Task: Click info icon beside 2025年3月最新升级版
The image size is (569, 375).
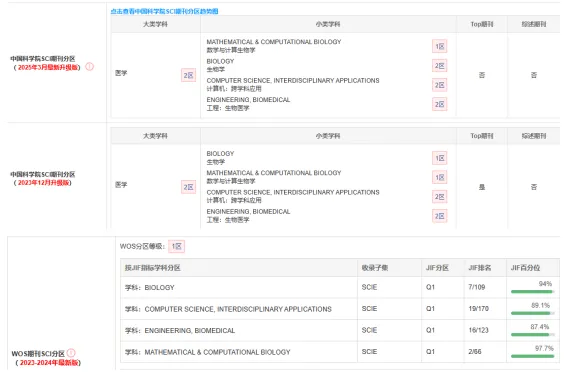Action: point(89,67)
